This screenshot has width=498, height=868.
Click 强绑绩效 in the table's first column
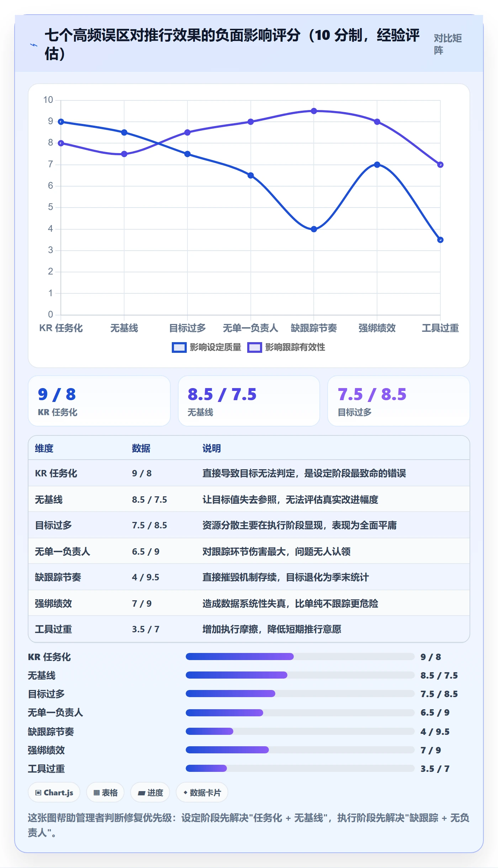click(53, 603)
